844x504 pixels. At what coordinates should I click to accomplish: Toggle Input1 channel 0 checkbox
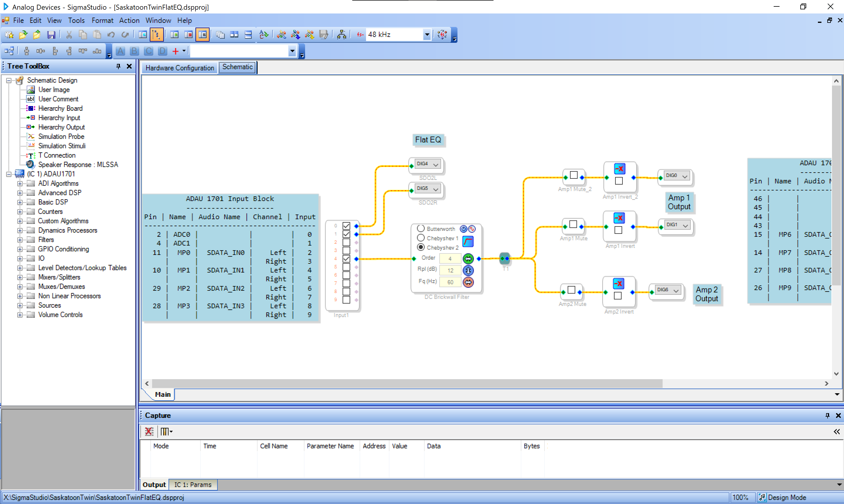point(346,226)
